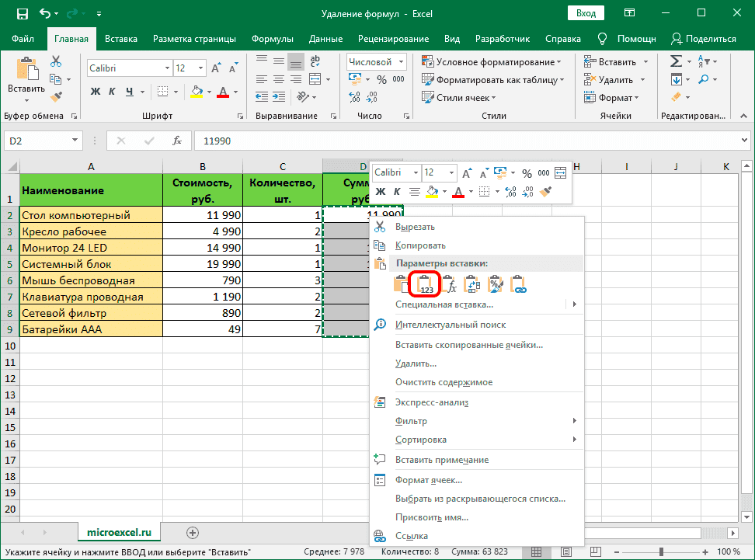Open the font name dropdown in ribbon

[165, 68]
